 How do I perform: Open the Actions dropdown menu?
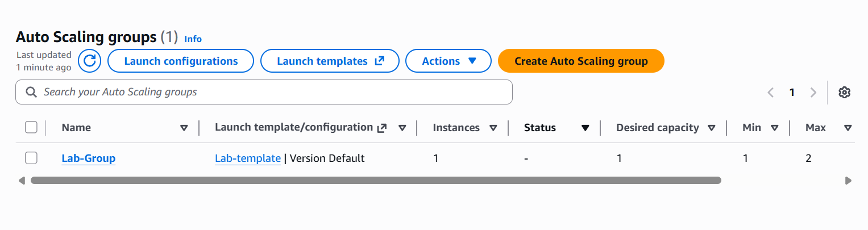click(x=448, y=61)
